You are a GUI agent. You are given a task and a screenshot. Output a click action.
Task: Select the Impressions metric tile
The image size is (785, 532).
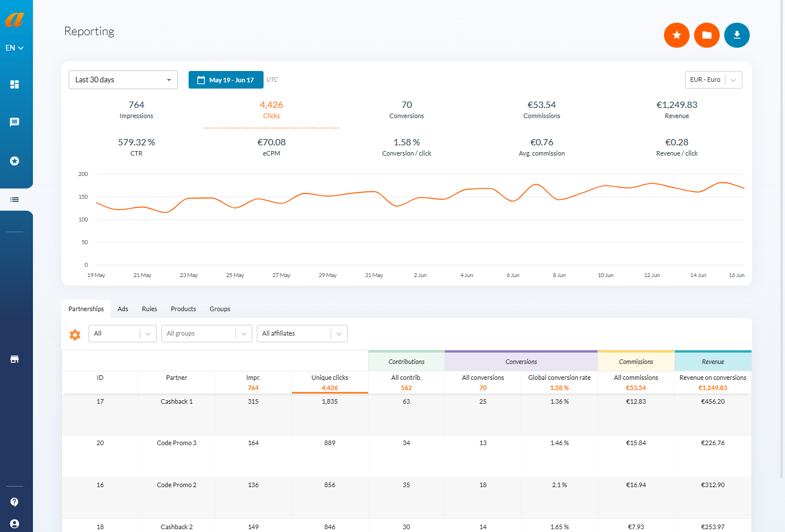coord(136,110)
